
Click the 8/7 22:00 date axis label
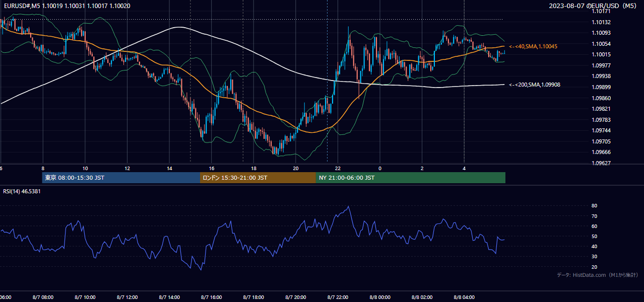point(338,297)
